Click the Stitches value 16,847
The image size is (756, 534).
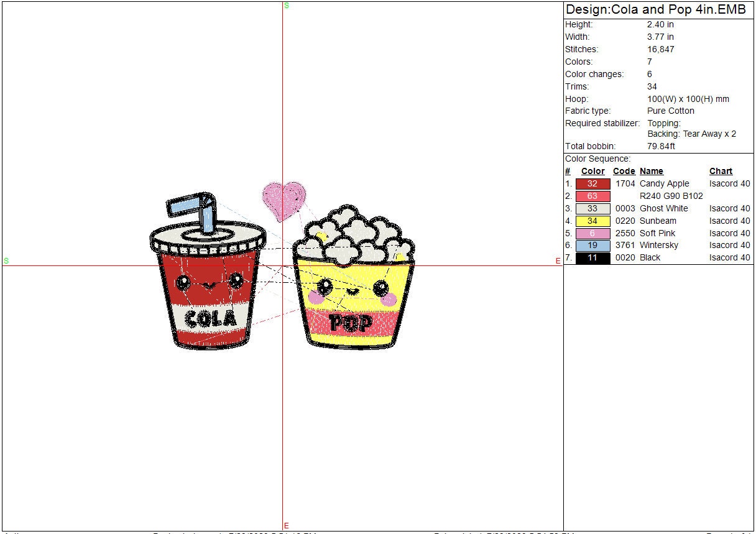660,50
